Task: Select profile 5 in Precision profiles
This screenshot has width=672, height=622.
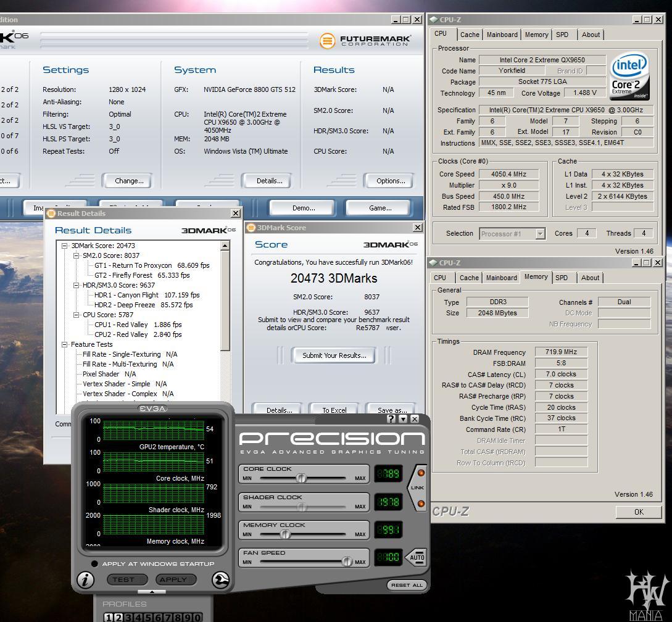Action: tap(148, 617)
